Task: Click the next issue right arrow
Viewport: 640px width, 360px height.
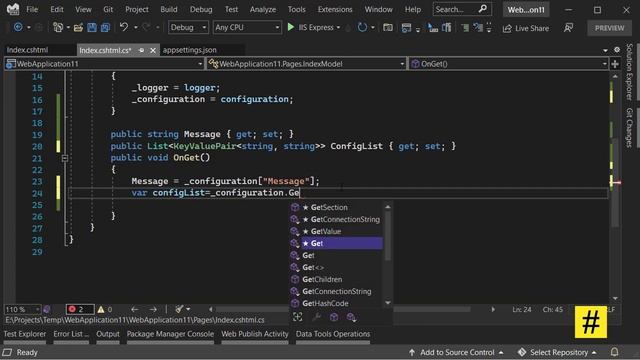Action: click(153, 309)
